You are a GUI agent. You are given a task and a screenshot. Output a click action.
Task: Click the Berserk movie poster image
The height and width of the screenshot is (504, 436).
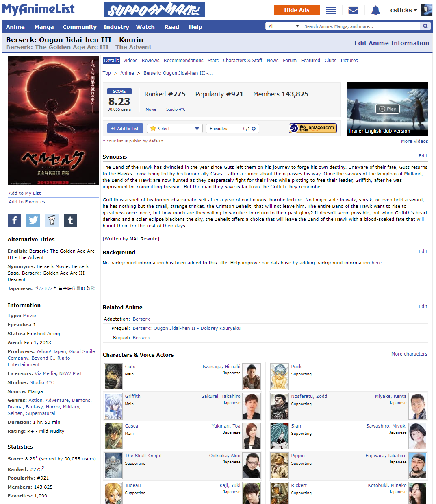(x=53, y=120)
